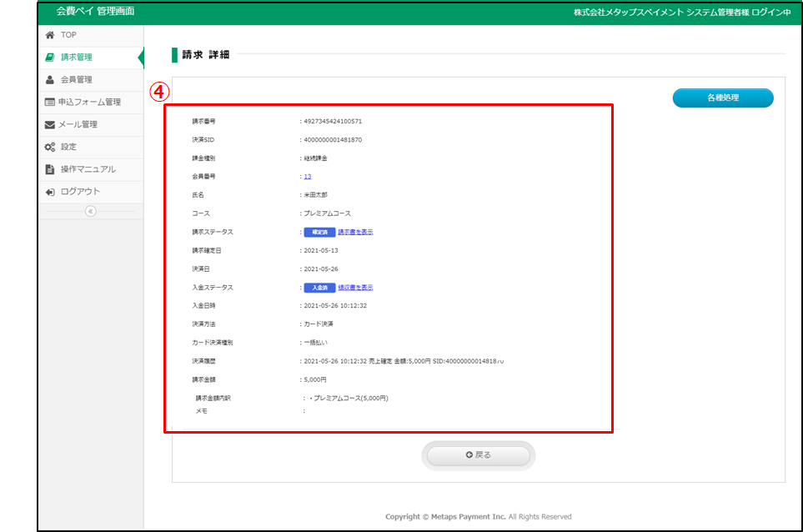Click the 5,000円 billing amount

click(315, 379)
